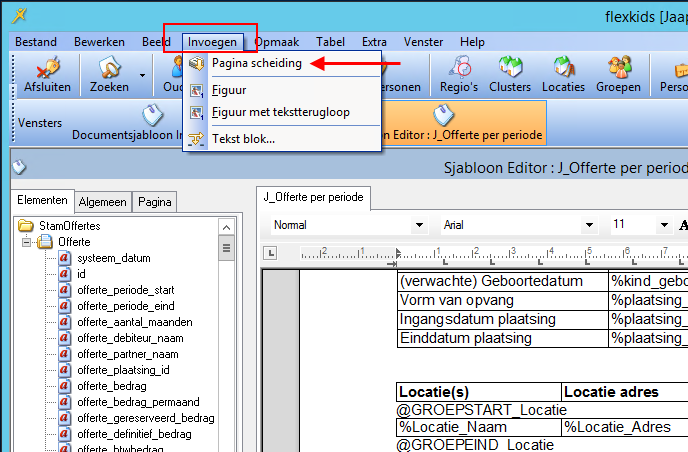Click the Afsluiten toolbar icon
Viewport: 688px width, 452px height.
(x=43, y=76)
